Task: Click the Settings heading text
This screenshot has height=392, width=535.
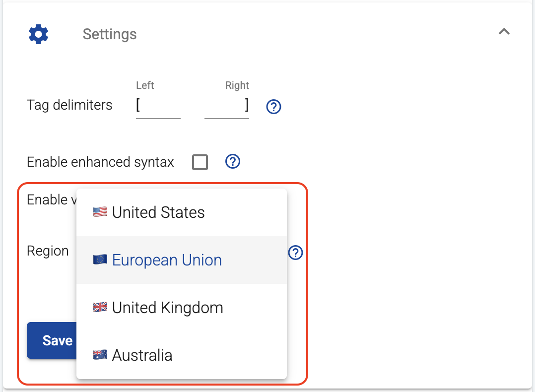Action: point(109,34)
